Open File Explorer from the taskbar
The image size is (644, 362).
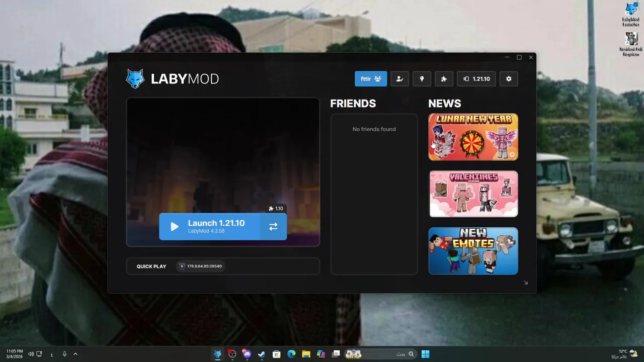coord(306,354)
